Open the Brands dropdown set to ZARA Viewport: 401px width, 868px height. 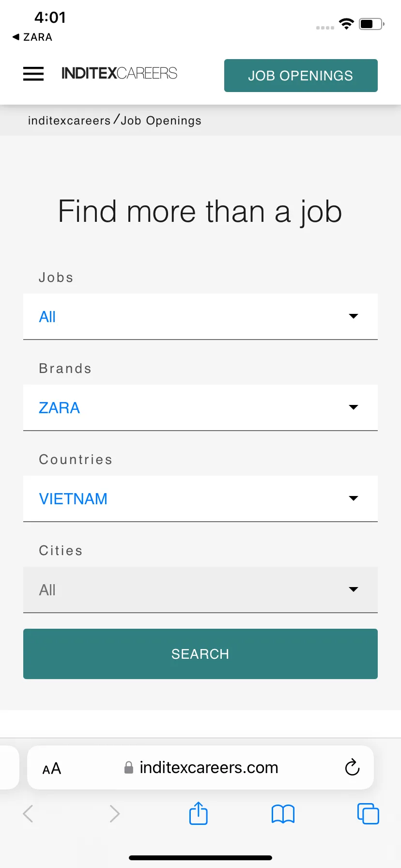200,408
